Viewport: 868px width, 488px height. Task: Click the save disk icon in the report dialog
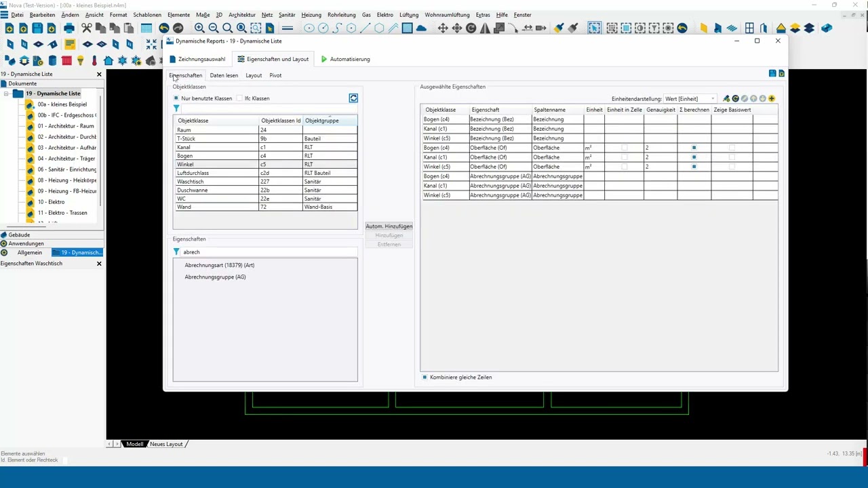772,73
